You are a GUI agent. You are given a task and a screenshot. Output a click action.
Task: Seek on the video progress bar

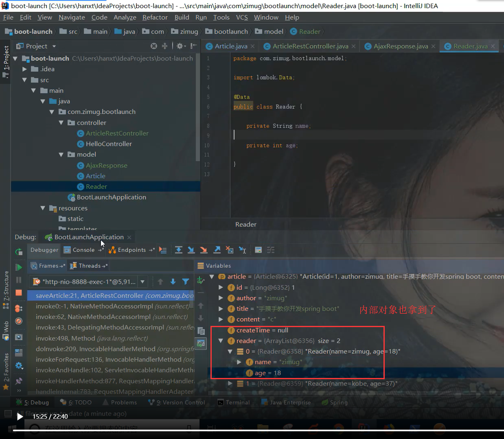coord(259,430)
